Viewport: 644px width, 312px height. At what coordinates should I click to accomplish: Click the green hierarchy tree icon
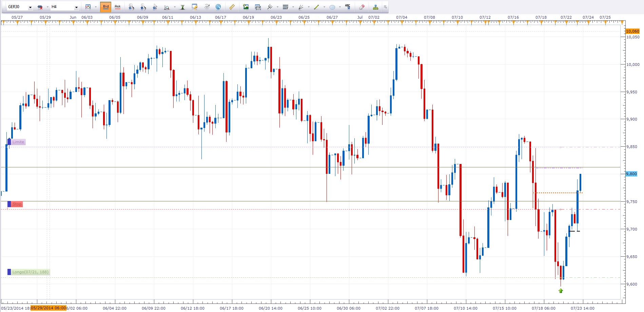(x=375, y=7)
